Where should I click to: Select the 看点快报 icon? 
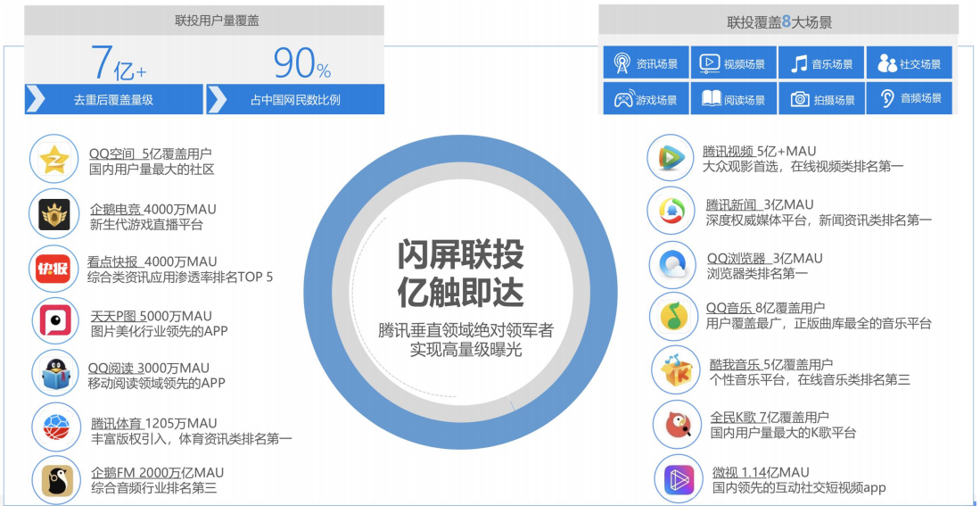54,266
